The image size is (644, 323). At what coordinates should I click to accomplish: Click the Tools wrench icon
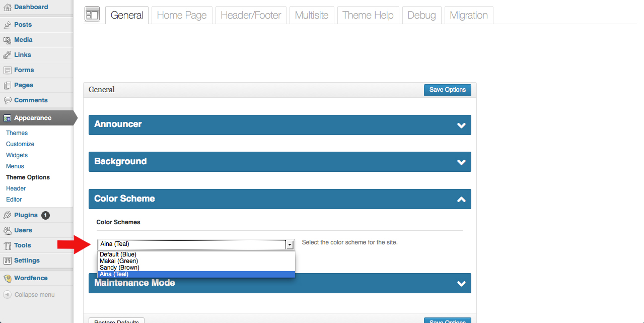coord(7,245)
